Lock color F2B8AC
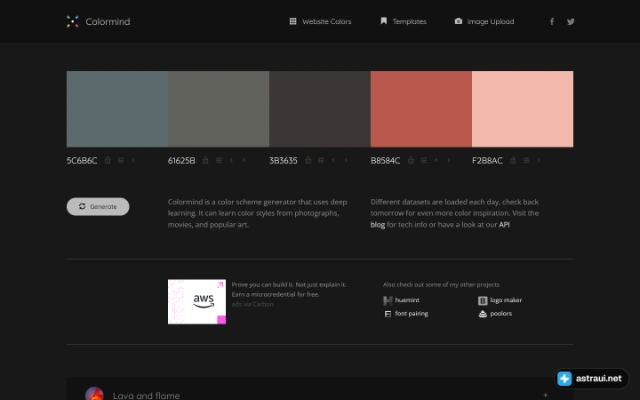Screen dimensions: 640x400 point(513,160)
